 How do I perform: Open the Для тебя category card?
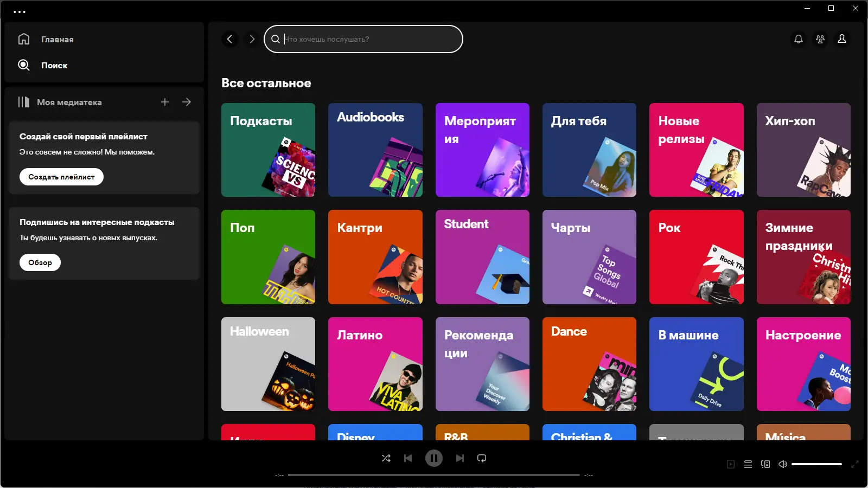click(589, 150)
